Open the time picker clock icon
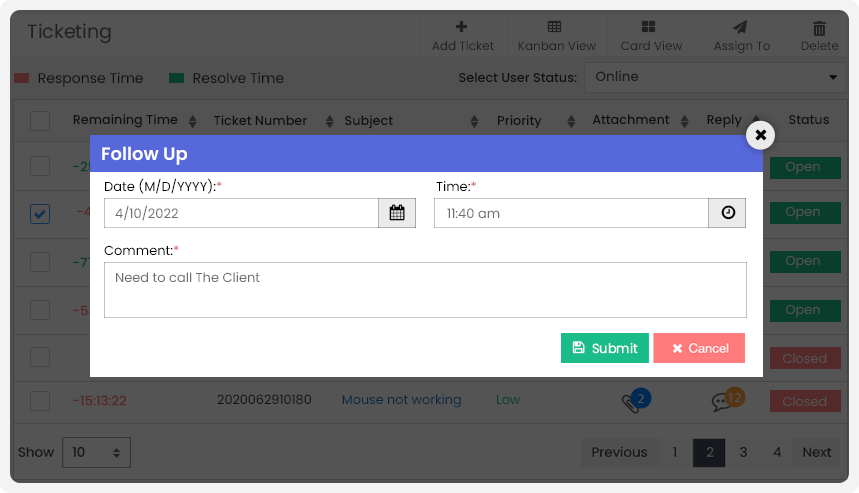Image resolution: width=859 pixels, height=493 pixels. coord(728,213)
